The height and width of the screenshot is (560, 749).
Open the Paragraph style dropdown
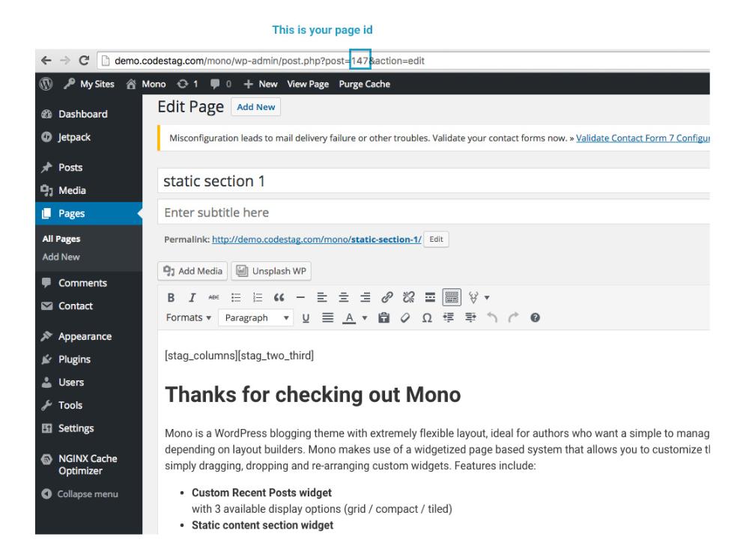coord(255,318)
